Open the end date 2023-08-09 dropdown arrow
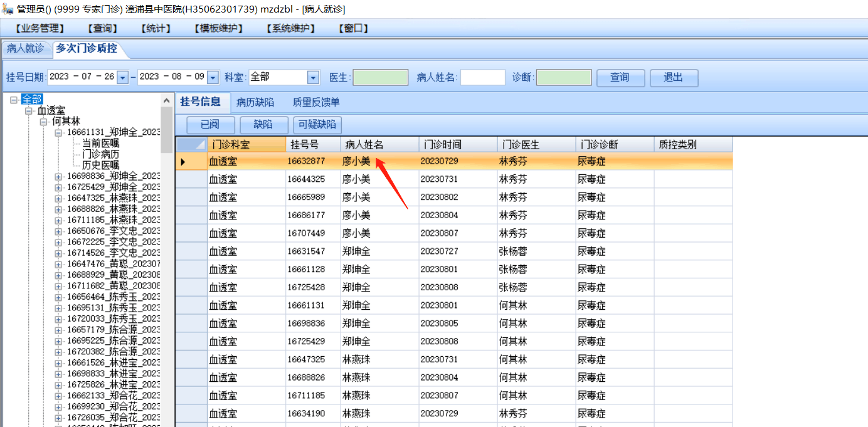 pos(213,77)
